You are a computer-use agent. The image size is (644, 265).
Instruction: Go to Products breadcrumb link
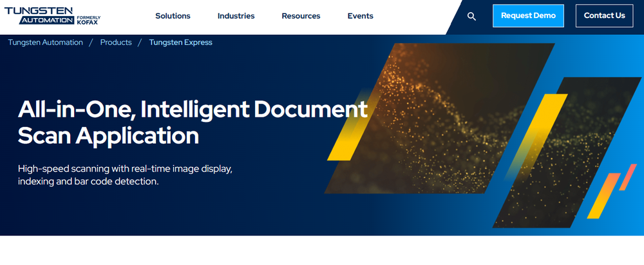(116, 43)
